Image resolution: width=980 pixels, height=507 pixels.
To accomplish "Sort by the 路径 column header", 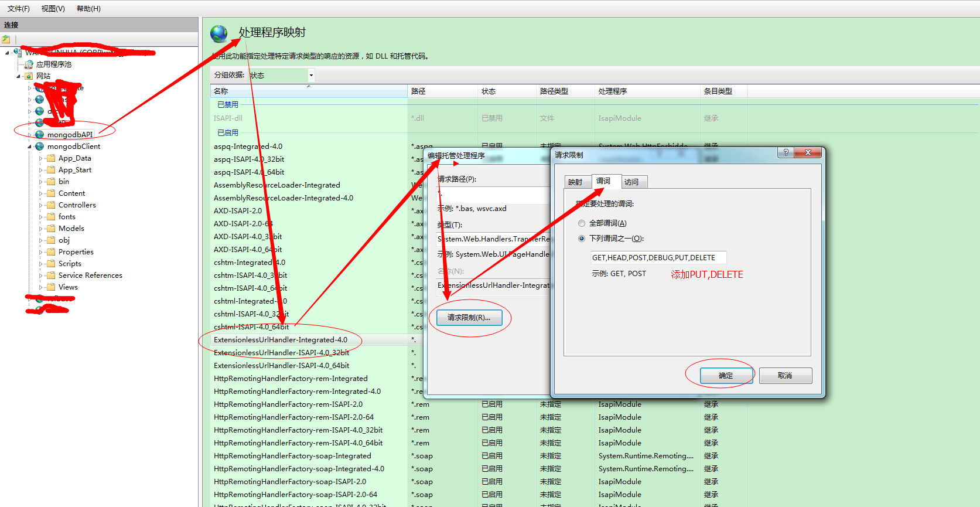I will coord(442,91).
